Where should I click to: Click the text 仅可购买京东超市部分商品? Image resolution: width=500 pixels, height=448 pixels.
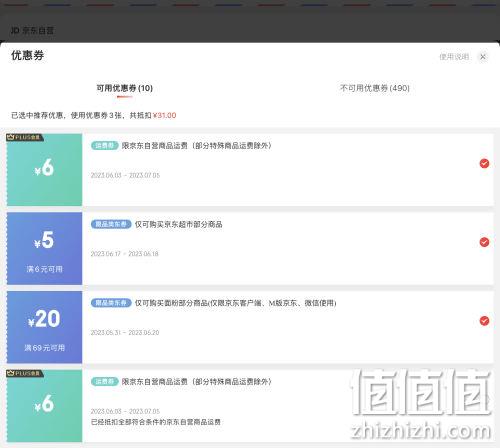(x=178, y=224)
